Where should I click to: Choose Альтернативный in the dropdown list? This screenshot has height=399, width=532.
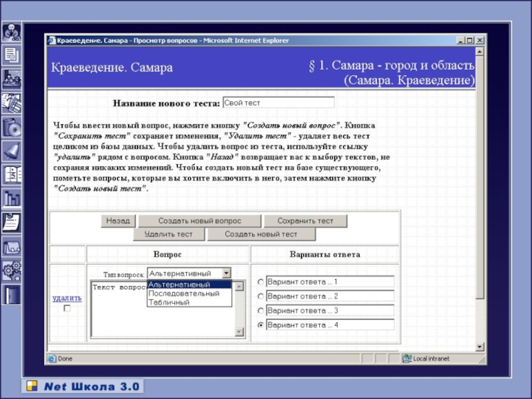[x=190, y=285]
